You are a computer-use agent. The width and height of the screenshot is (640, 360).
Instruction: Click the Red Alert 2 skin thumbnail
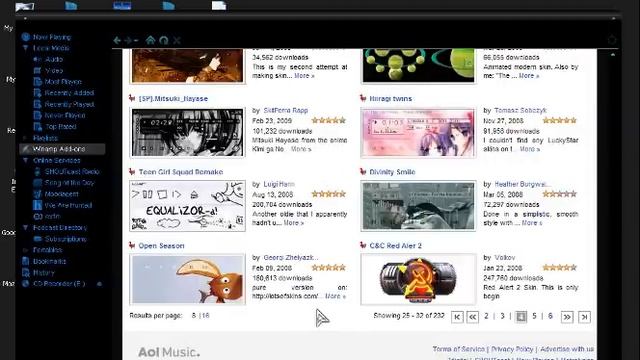point(418,280)
